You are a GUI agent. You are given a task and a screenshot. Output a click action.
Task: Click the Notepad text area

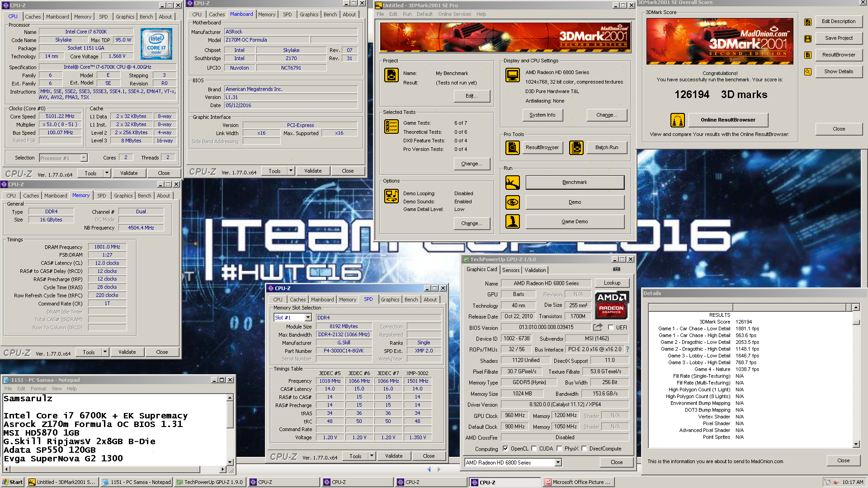[115, 429]
